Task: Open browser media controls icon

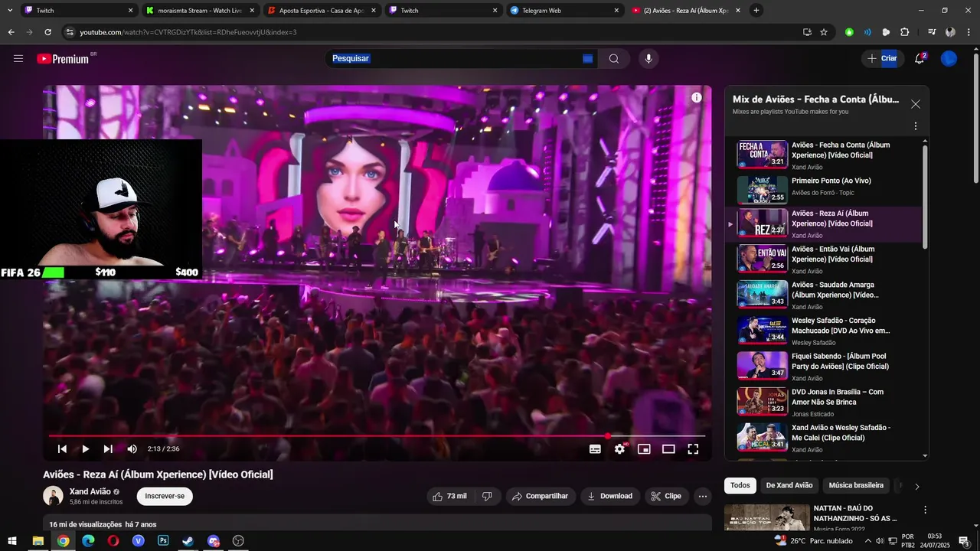Action: pyautogui.click(x=931, y=32)
